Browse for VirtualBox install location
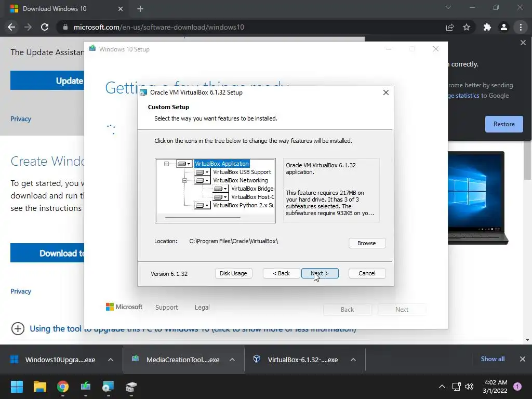The height and width of the screenshot is (399, 532). pos(367,243)
